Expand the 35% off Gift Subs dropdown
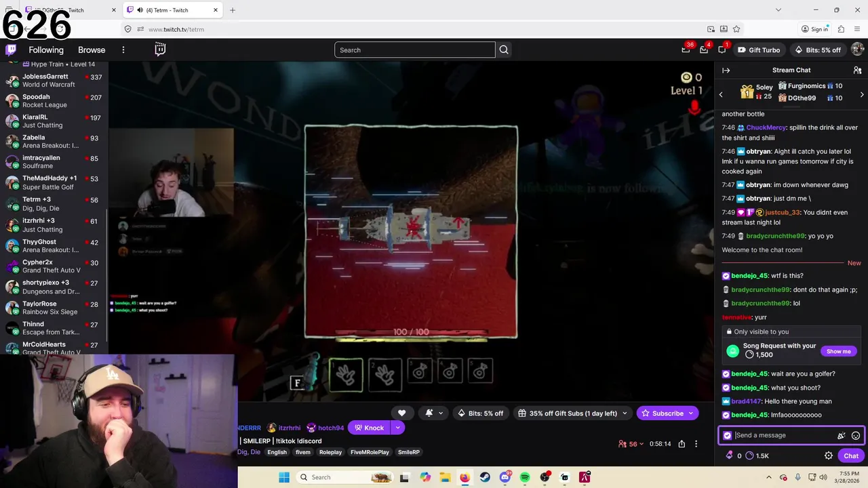The height and width of the screenshot is (488, 868). [x=625, y=413]
